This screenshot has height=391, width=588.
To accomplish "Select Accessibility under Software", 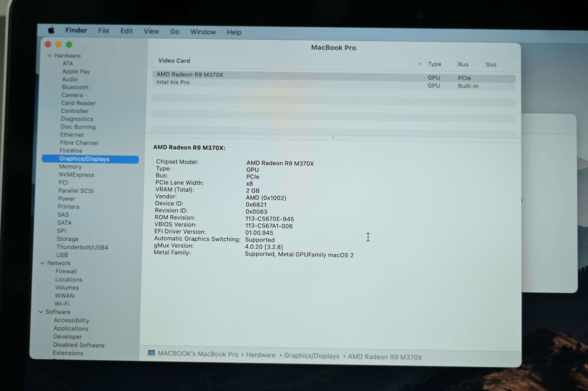I will tap(71, 320).
